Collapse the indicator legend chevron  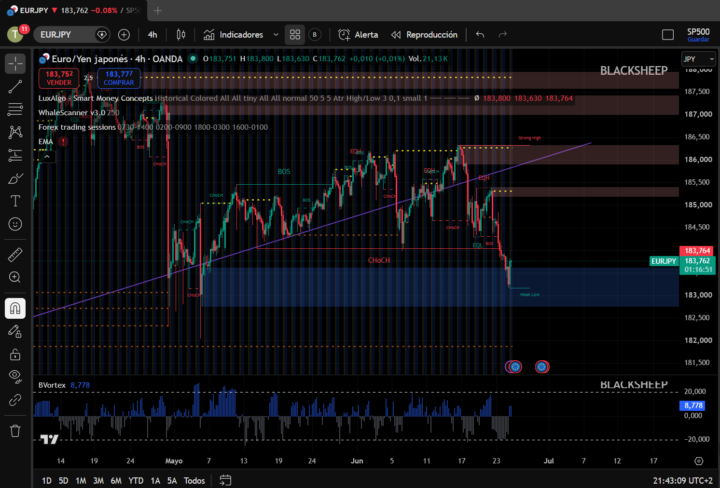point(47,157)
